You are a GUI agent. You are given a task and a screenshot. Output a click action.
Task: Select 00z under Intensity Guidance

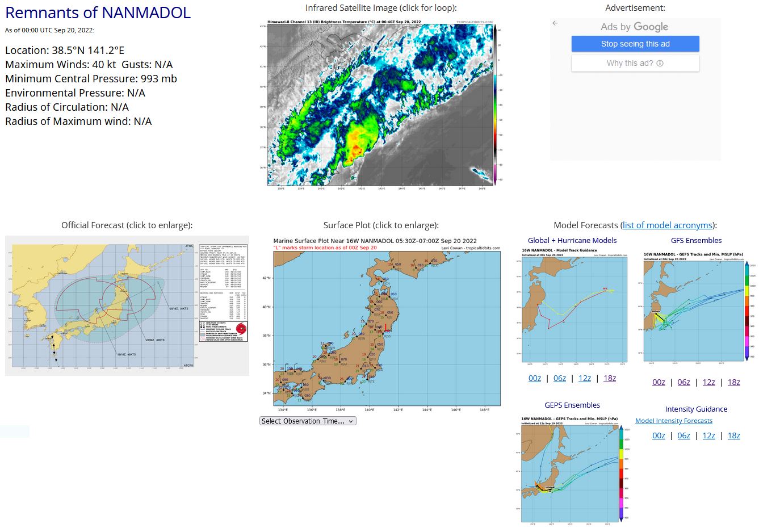[x=659, y=436]
